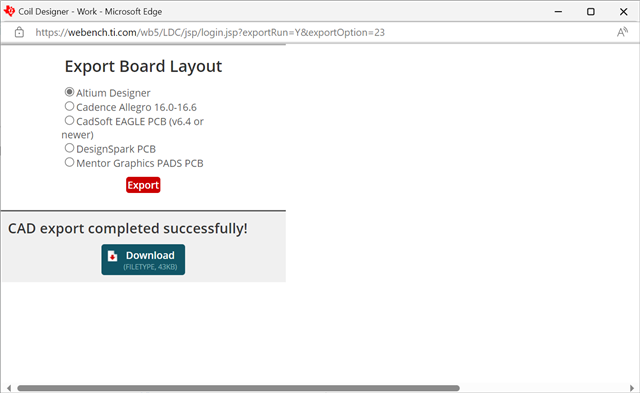Click the scrollbar left arrow
This screenshot has width=640, height=393.
click(9, 388)
